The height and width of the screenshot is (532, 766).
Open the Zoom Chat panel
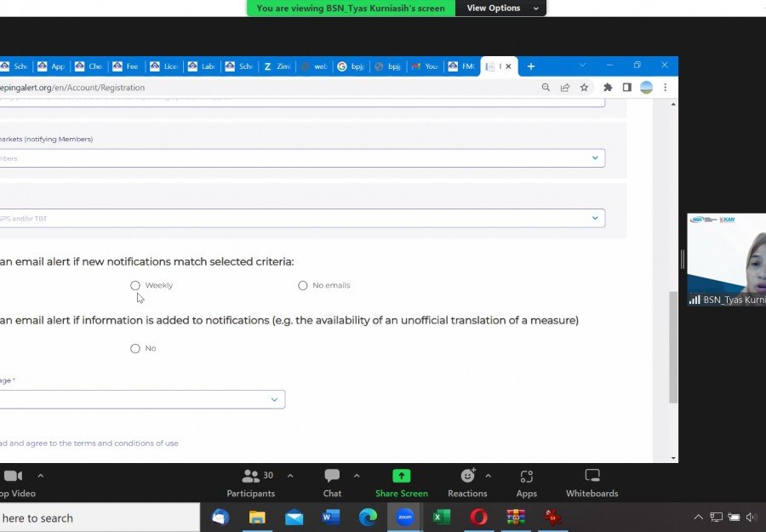point(332,482)
